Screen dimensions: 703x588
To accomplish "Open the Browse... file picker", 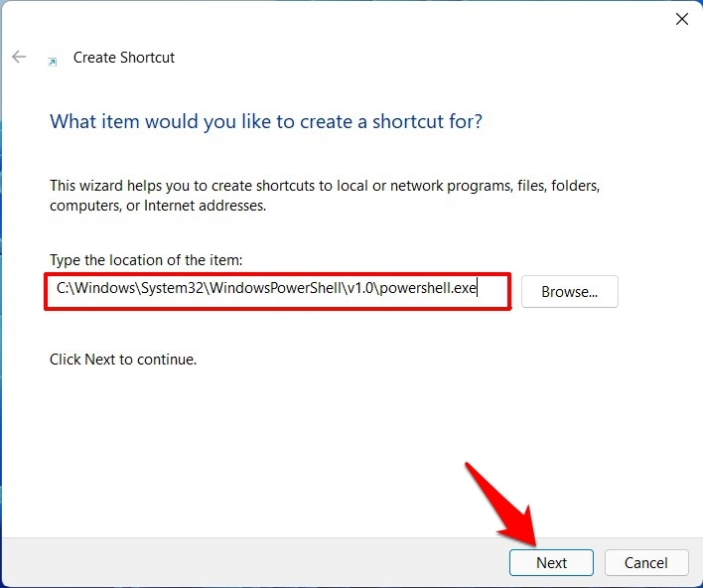I will pyautogui.click(x=569, y=292).
